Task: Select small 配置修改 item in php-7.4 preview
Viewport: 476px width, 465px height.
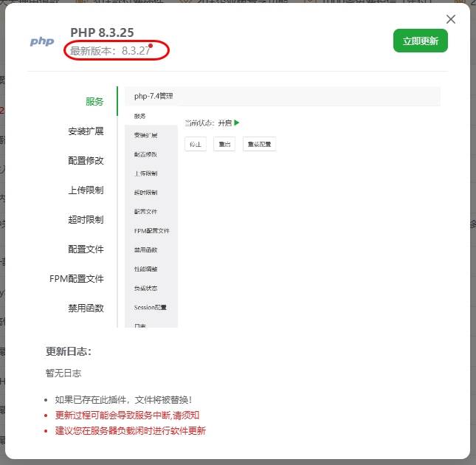Action: 145,154
